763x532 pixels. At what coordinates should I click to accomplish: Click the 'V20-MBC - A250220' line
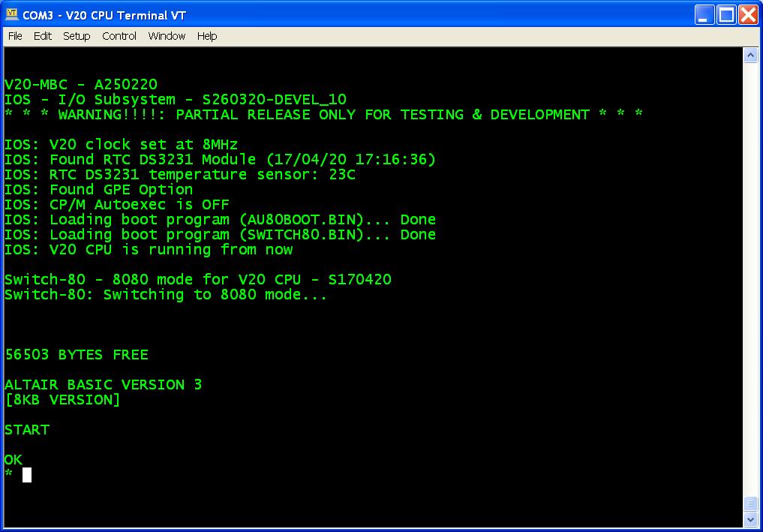[x=81, y=84]
